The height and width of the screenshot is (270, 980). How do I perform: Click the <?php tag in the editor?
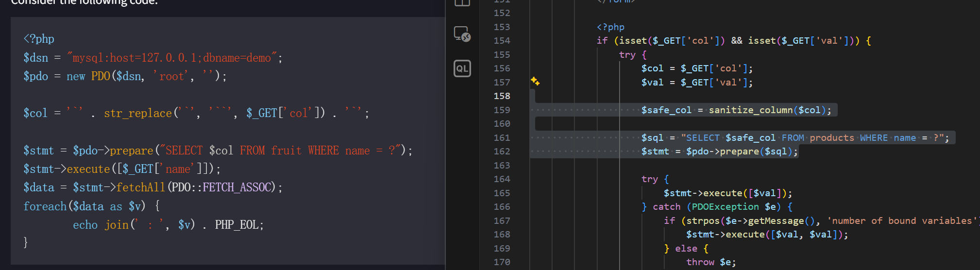(x=610, y=27)
